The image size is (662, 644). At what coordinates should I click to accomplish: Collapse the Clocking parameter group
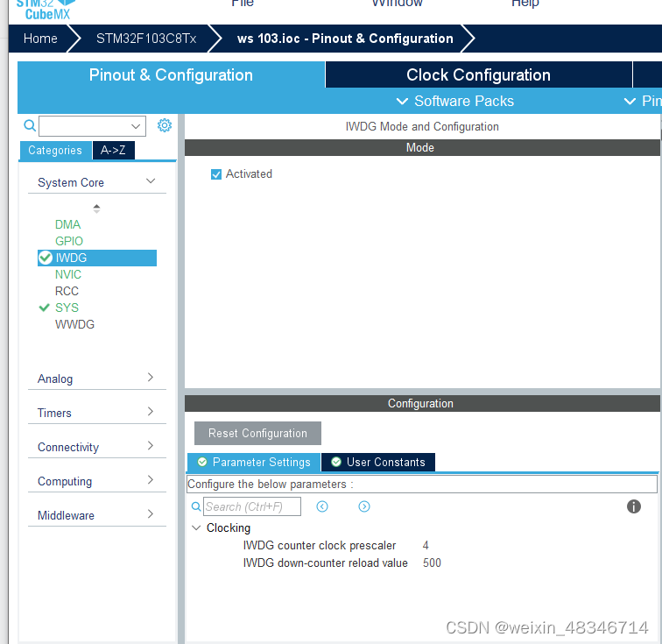point(196,527)
